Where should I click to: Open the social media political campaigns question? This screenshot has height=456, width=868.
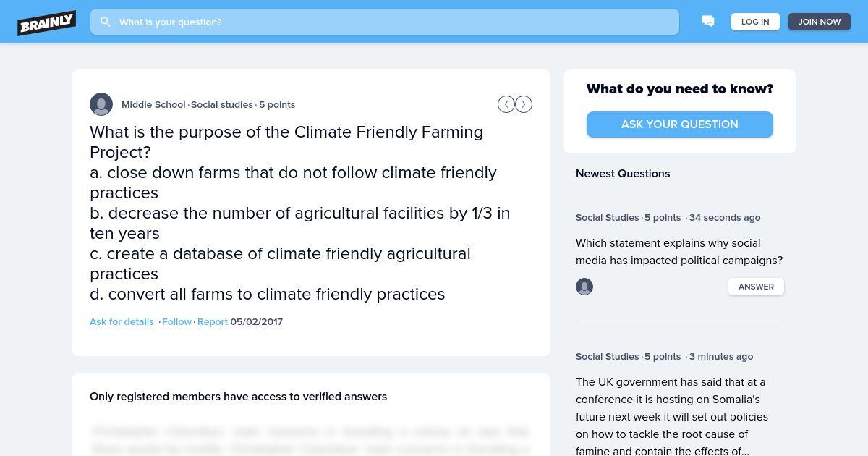coord(679,252)
